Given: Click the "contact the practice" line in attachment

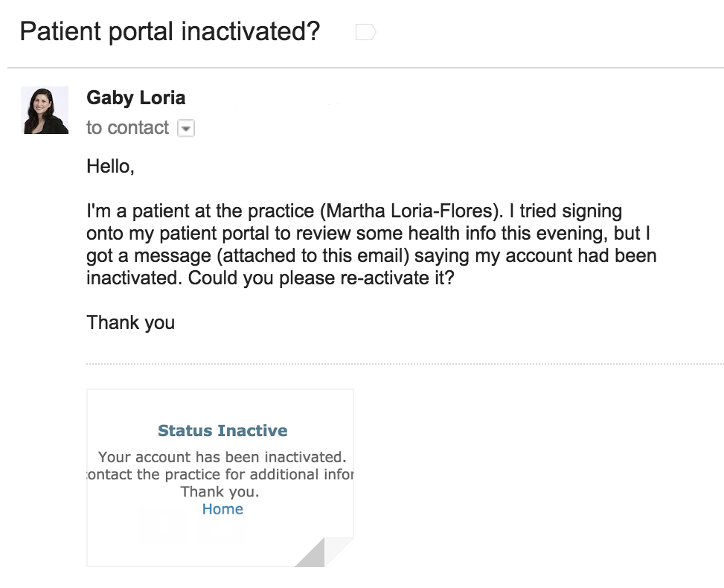Looking at the screenshot, I should [220, 474].
